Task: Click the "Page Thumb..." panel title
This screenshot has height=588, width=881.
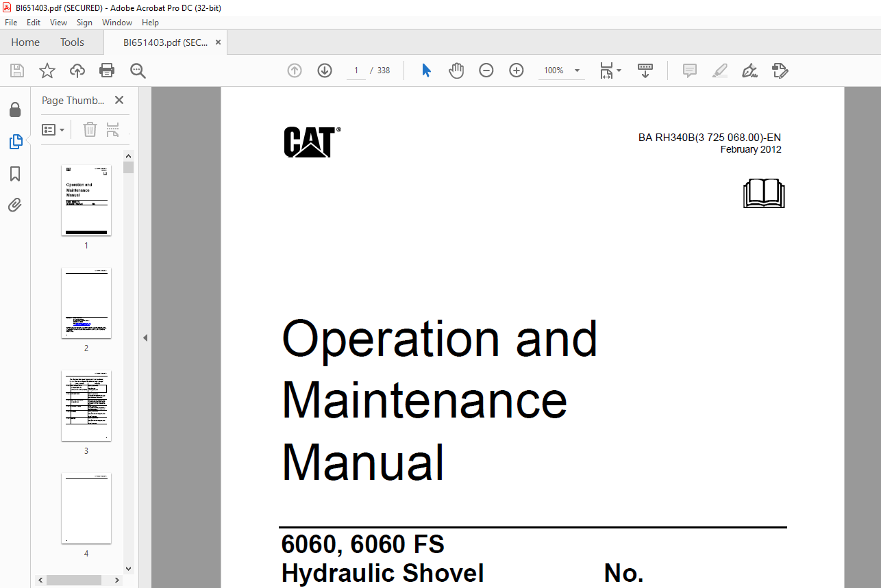Action: [73, 100]
